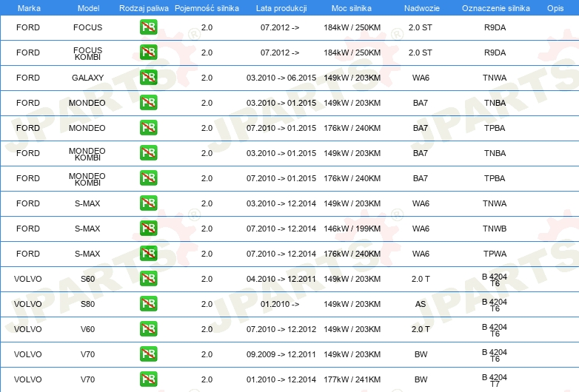
Task: Click the "S80" model cell
Action: click(x=87, y=304)
